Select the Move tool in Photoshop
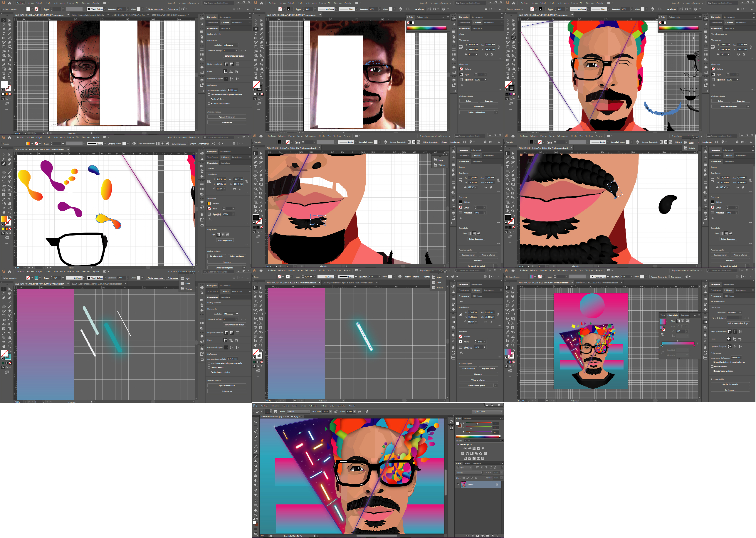The width and height of the screenshot is (756, 538). 256,422
